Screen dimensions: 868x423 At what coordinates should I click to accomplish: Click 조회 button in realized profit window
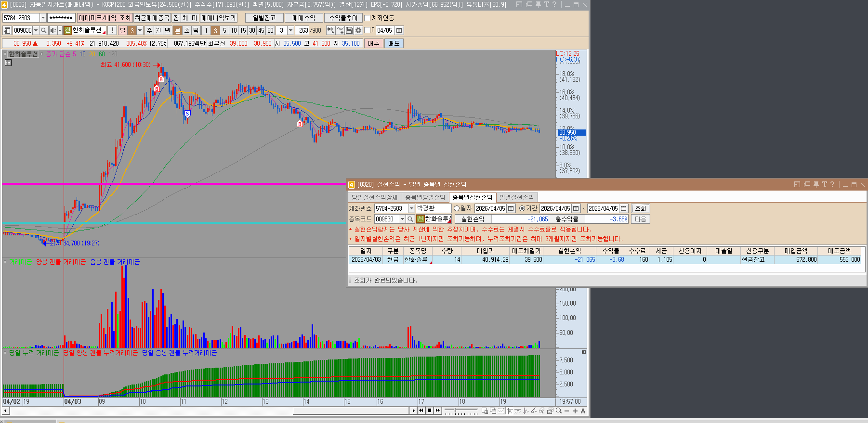tap(641, 208)
